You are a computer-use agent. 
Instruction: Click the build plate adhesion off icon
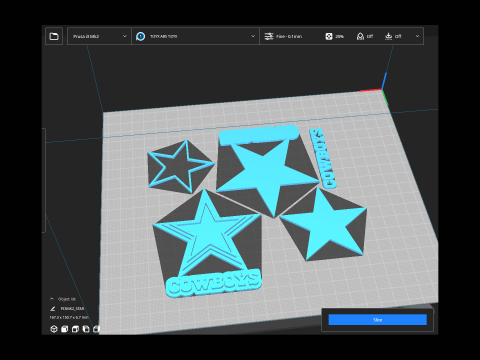click(x=388, y=36)
